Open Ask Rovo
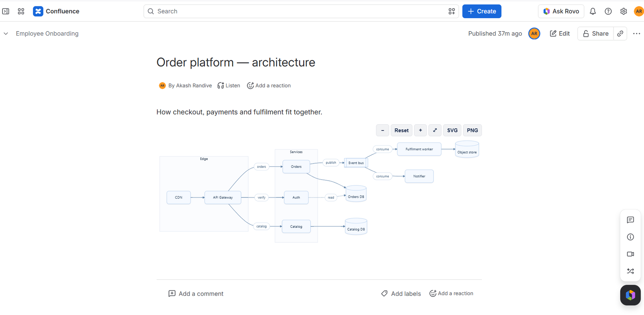This screenshot has width=644, height=315. point(561,11)
